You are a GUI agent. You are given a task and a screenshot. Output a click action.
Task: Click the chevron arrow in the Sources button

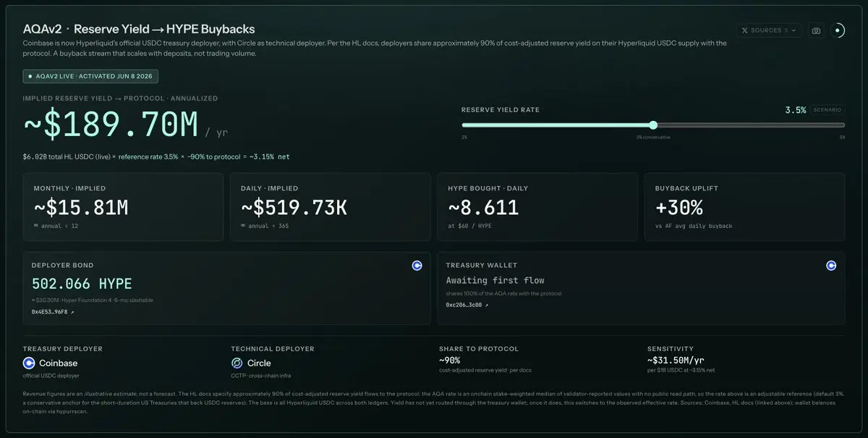click(793, 30)
